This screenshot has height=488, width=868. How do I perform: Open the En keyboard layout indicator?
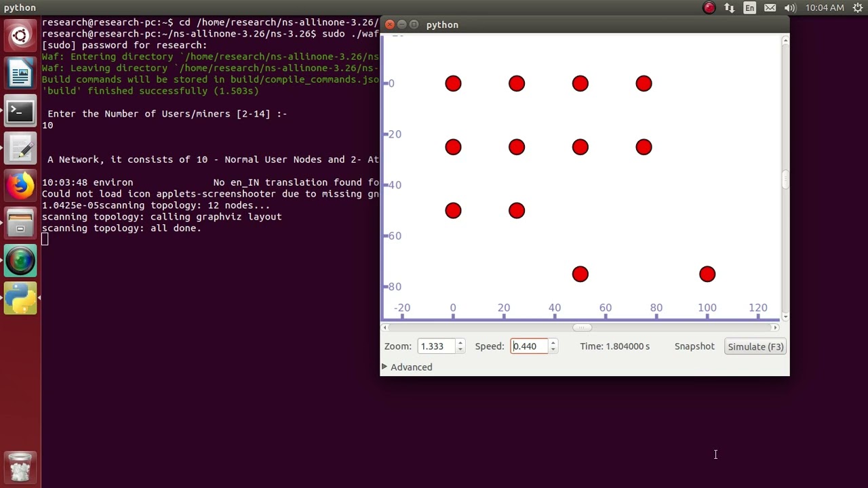749,8
